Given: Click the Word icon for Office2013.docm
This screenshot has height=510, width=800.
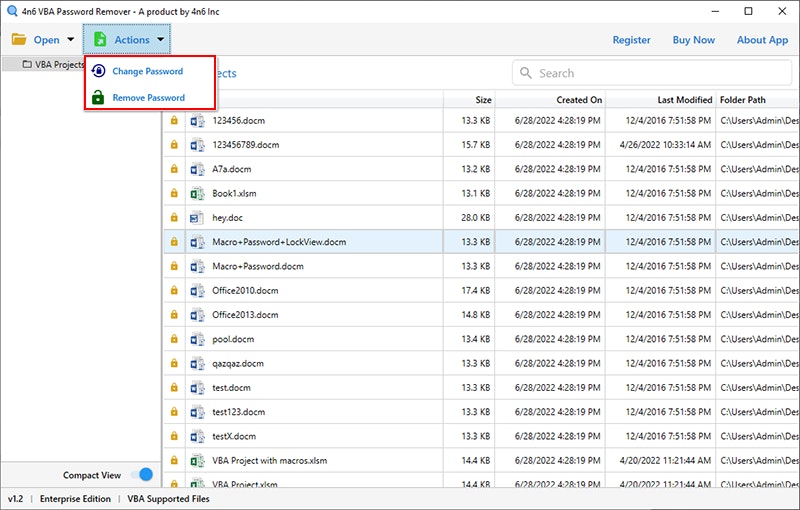Looking at the screenshot, I should [197, 315].
